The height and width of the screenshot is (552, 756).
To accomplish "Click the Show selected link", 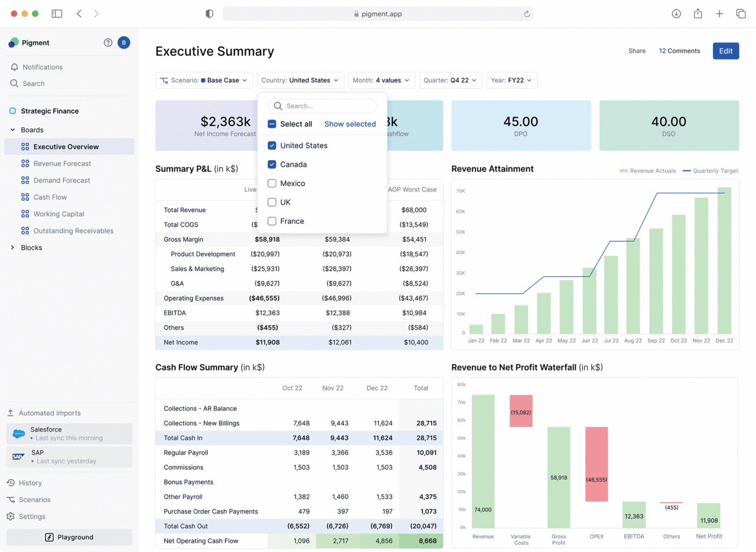I will coord(350,124).
